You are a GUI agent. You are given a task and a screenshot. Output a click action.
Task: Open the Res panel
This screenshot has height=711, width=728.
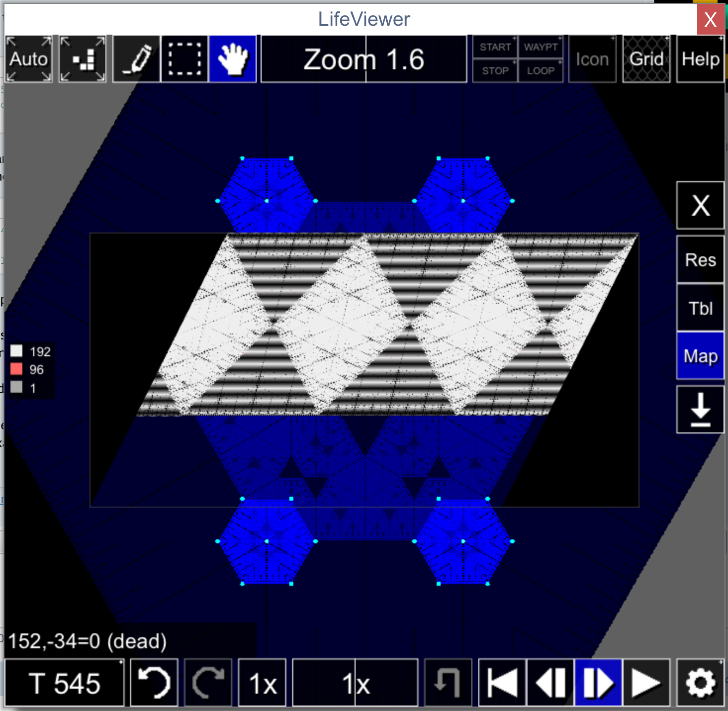tap(700, 260)
